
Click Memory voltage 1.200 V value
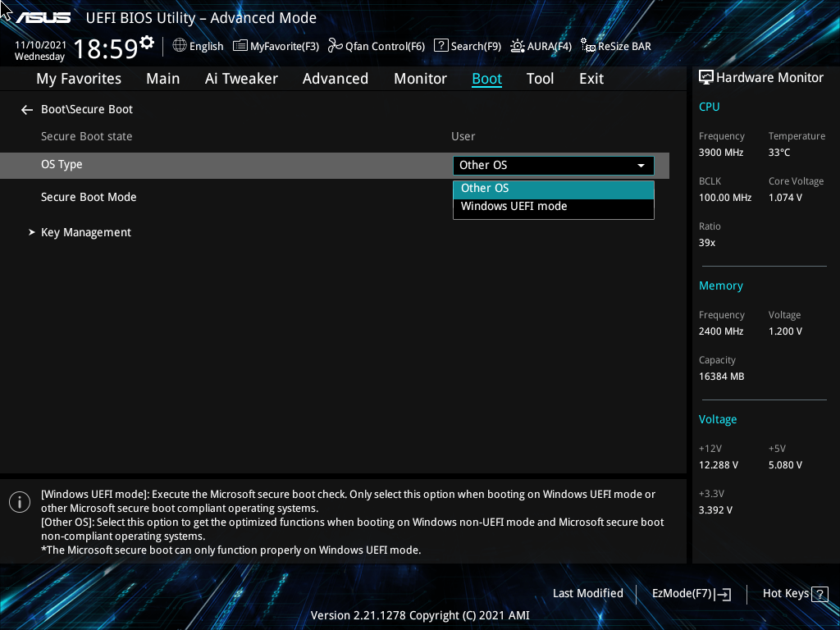[785, 331]
